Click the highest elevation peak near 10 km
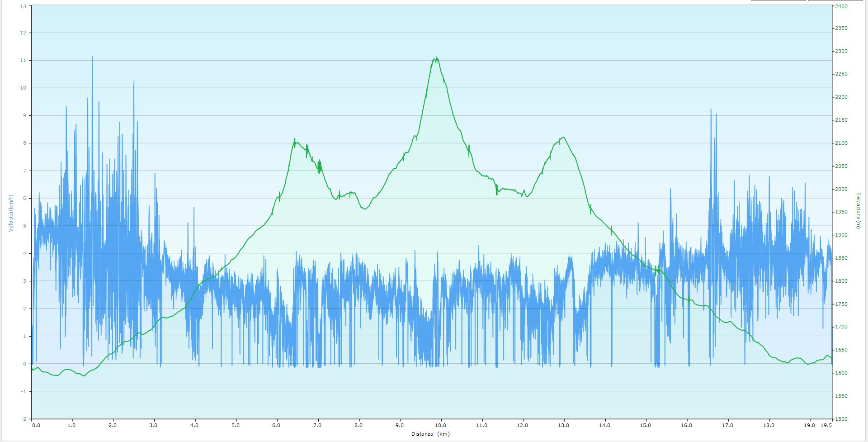The image size is (868, 442). pos(437,58)
